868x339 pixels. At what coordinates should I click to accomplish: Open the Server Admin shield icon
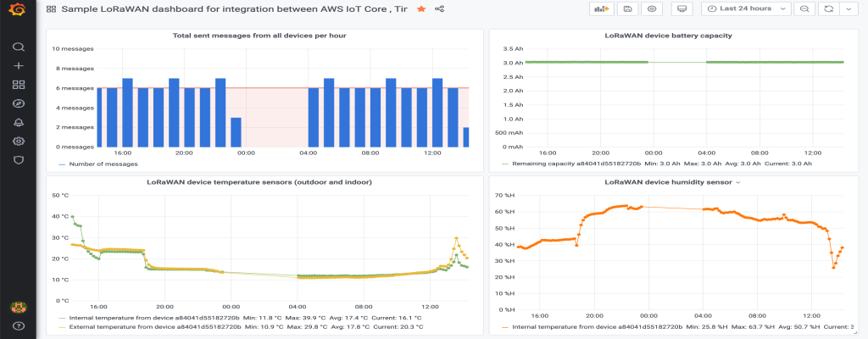click(19, 160)
